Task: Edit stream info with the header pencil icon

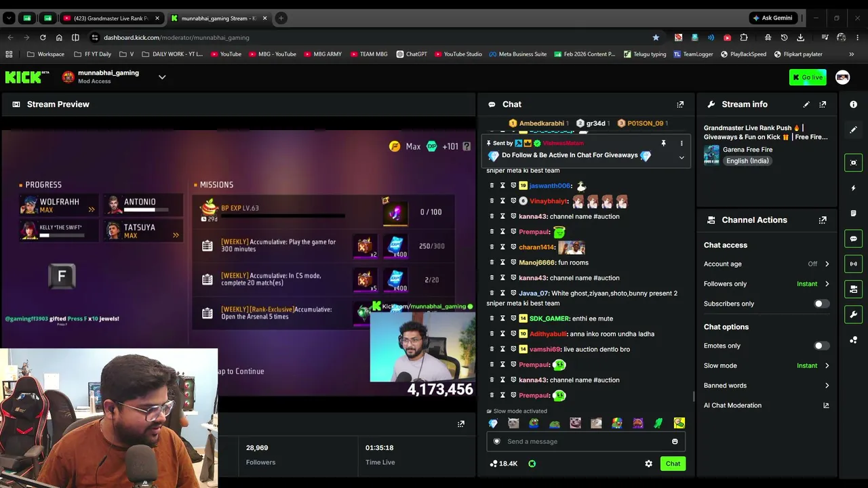Action: coord(806,104)
